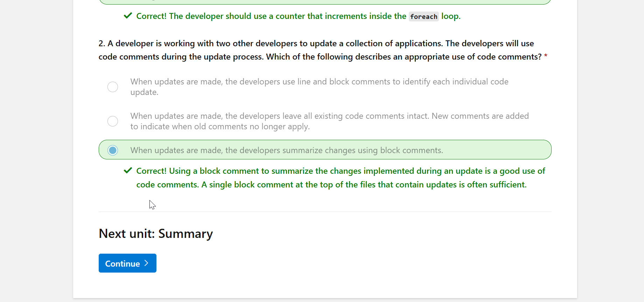The width and height of the screenshot is (644, 302).
Task: Click the Next unit: Summary heading
Action: pos(156,233)
